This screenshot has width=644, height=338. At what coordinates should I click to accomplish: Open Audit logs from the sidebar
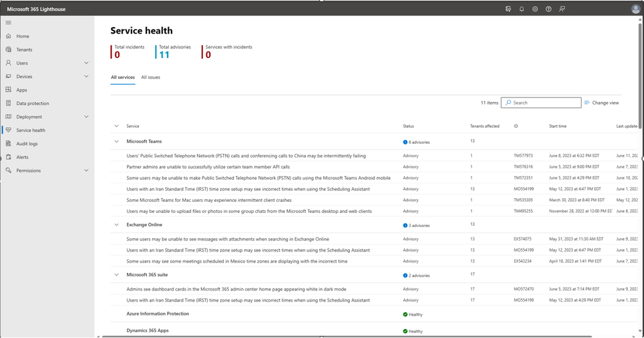point(26,144)
